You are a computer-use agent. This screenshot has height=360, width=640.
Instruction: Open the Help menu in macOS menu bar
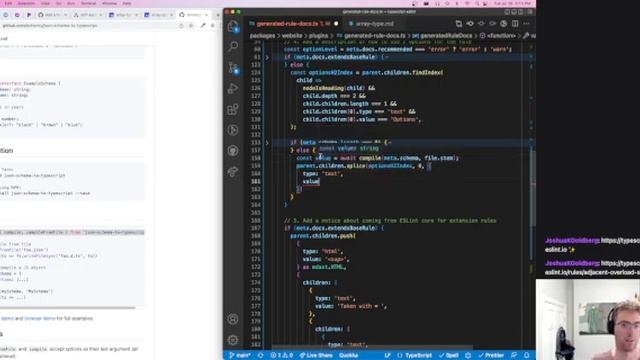tap(127, 3)
